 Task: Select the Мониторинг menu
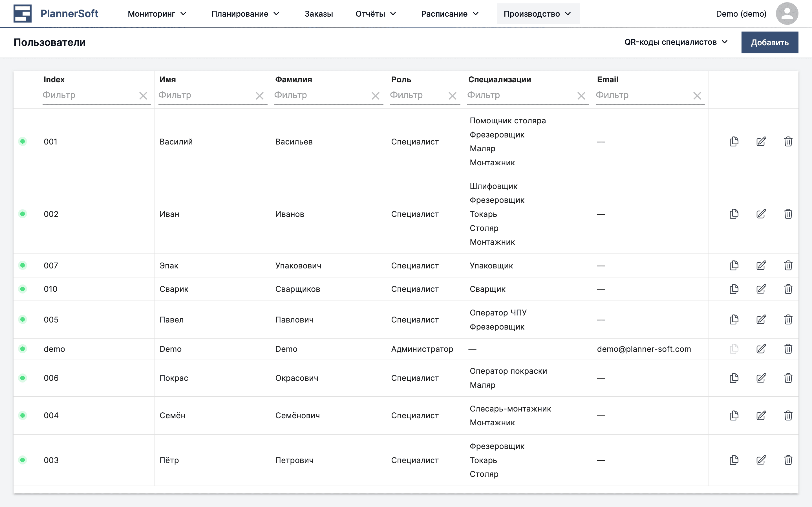[156, 14]
